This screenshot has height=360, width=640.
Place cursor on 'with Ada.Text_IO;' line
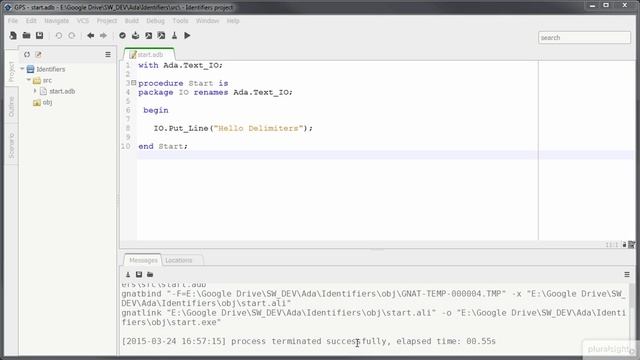pos(180,65)
